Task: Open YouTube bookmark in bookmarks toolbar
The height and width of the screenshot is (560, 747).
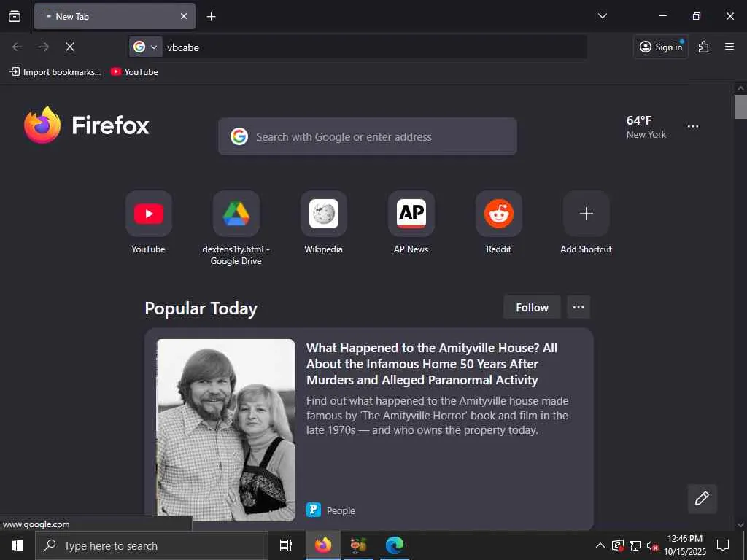Action: pos(134,72)
